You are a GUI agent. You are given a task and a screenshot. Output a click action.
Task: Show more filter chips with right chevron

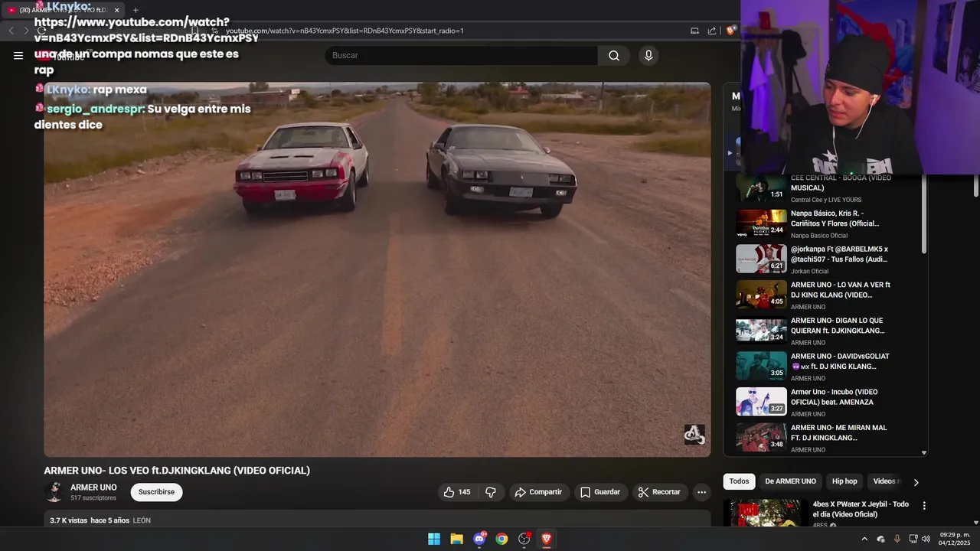pos(916,482)
